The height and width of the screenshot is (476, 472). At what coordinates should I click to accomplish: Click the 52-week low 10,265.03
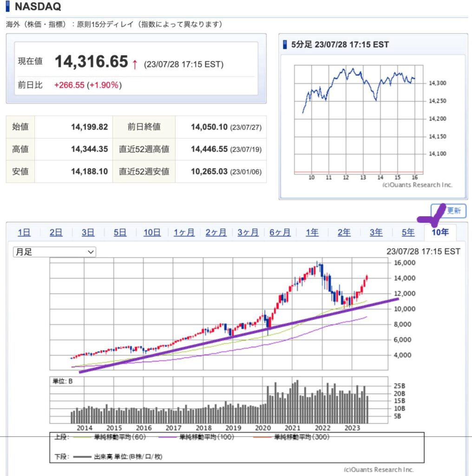click(209, 172)
